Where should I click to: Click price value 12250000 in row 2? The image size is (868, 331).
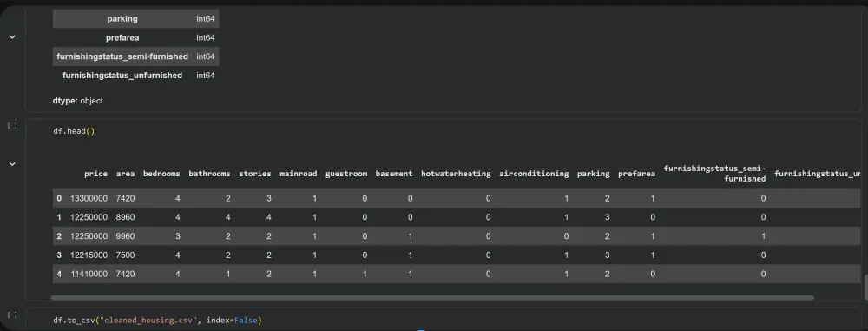[89, 236]
